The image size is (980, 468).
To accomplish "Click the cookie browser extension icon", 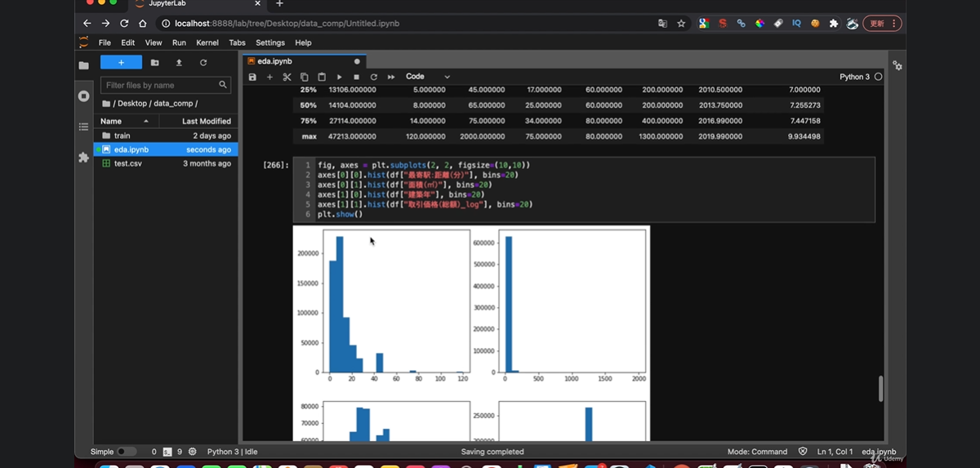I will click(x=815, y=24).
